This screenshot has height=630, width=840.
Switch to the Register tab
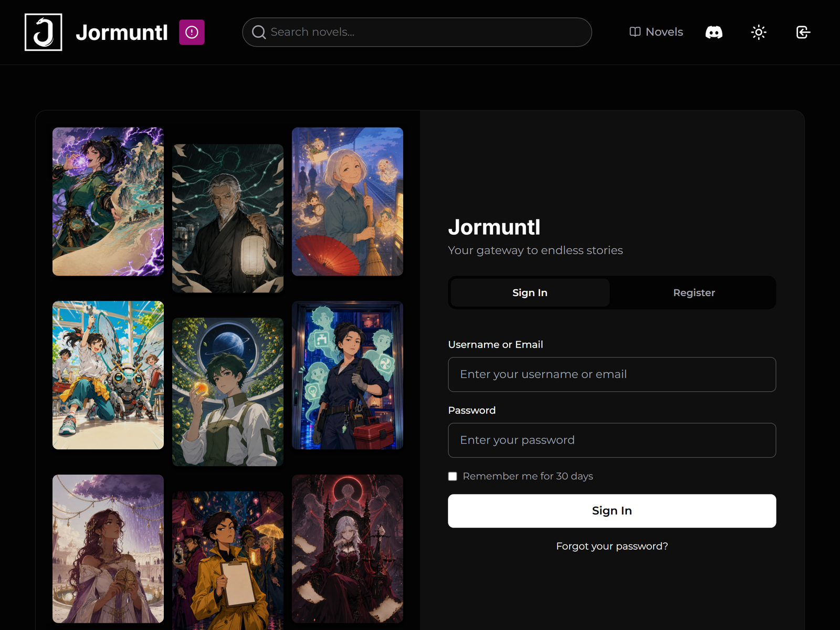click(694, 292)
